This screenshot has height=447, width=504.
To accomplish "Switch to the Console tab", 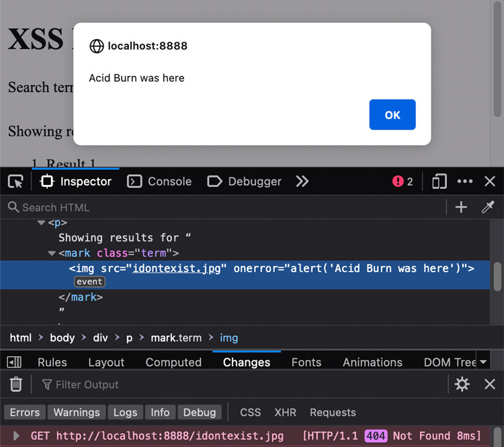I will (159, 181).
